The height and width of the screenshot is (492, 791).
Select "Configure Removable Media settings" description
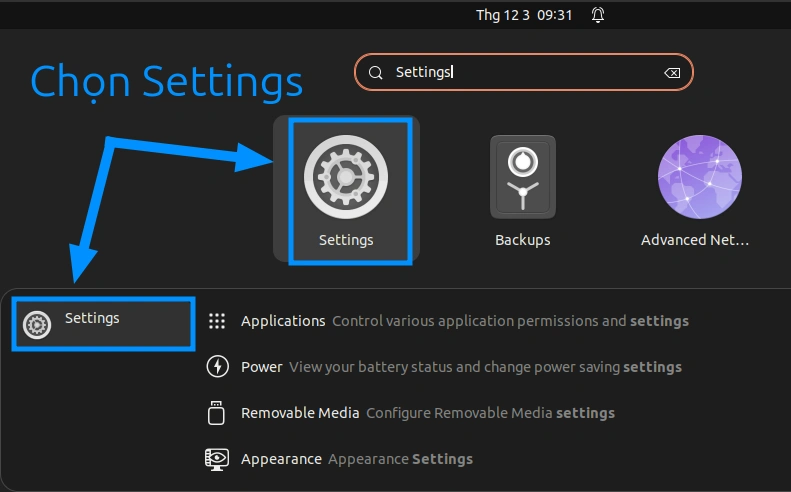[x=490, y=413]
